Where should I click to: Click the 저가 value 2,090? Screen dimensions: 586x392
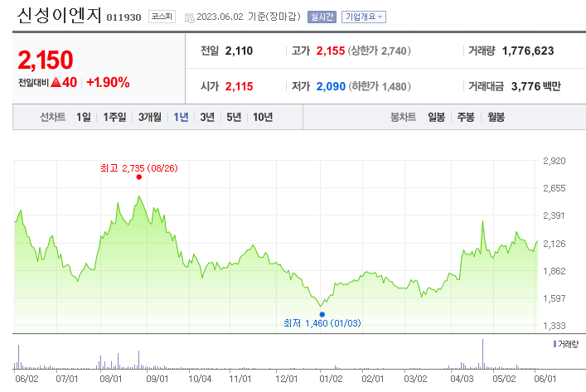coord(331,86)
